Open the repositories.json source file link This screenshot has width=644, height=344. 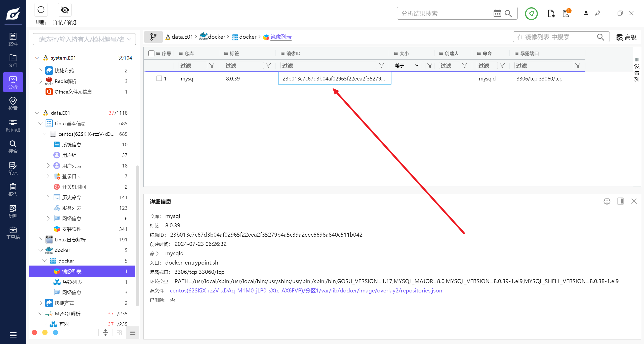[x=306, y=291]
